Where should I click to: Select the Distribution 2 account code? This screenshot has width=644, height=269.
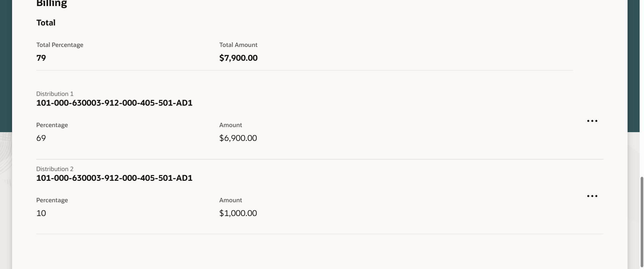tap(114, 178)
